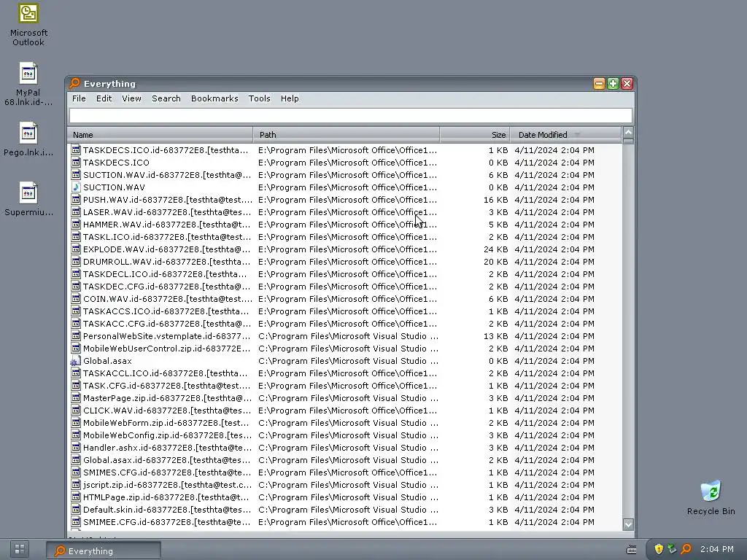
Task: Click the network sync tray icon
Action: tap(672, 549)
